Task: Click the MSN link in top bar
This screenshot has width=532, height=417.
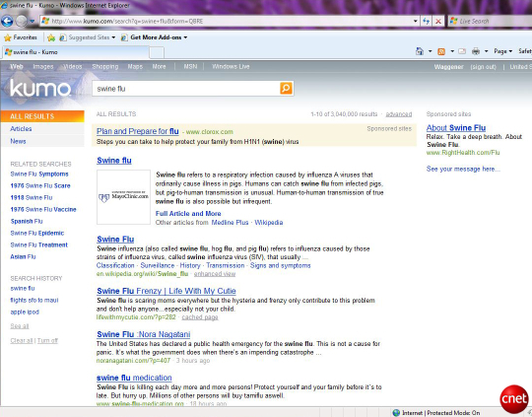Action: click(x=190, y=67)
